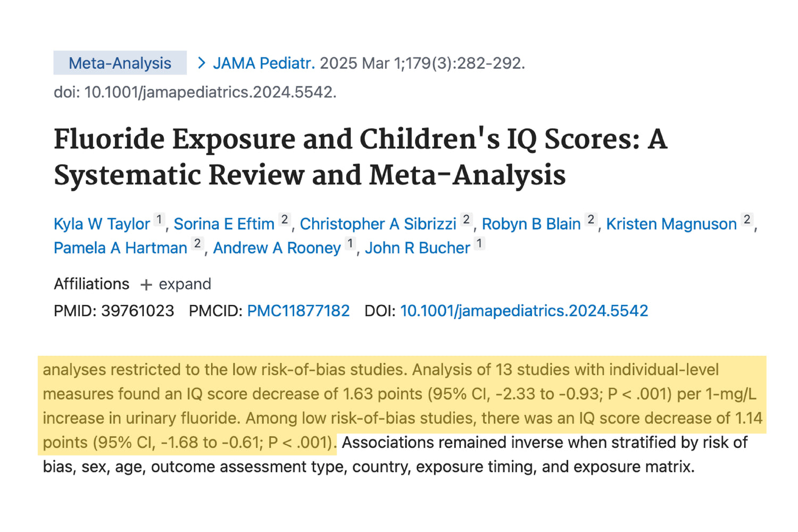Open the PMC11877182 full-text link
Image resolution: width=798 pixels, height=532 pixels.
[x=298, y=311]
